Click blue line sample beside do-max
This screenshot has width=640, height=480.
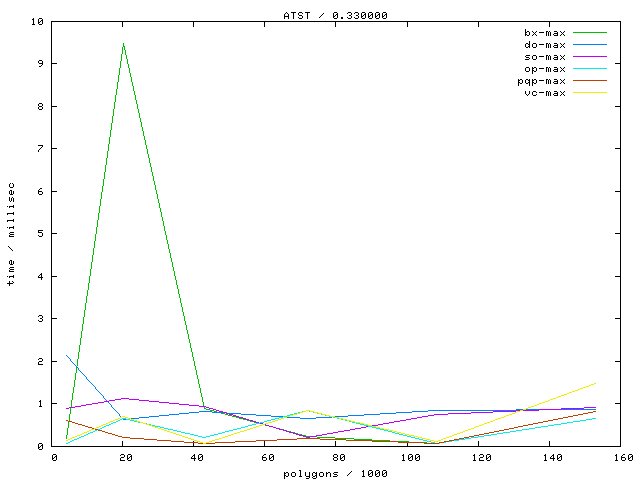(591, 45)
